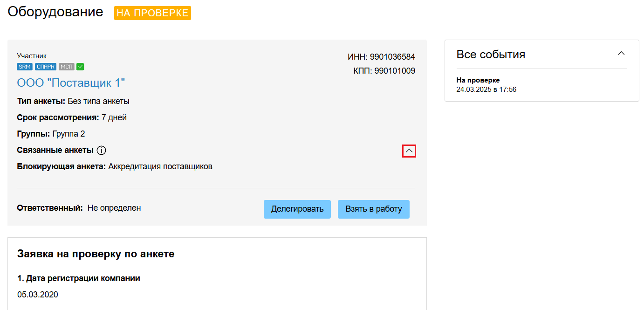
Task: Click the СПАРК badge icon
Action: pos(46,67)
